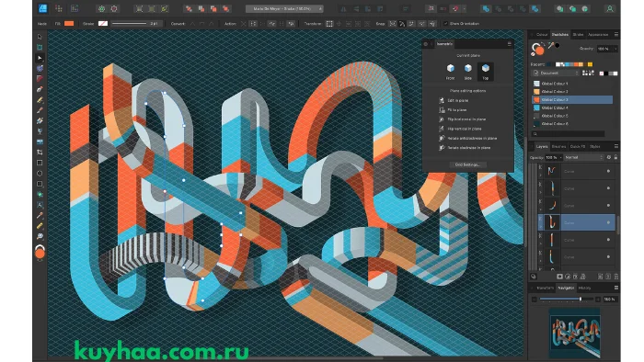Hide the highlighted Curve layer
Image resolution: width=644 pixels, height=362 pixels.
(608, 222)
